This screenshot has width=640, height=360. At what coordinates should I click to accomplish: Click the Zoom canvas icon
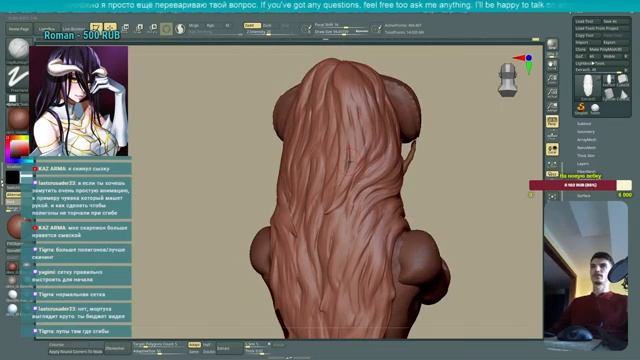coord(552,79)
